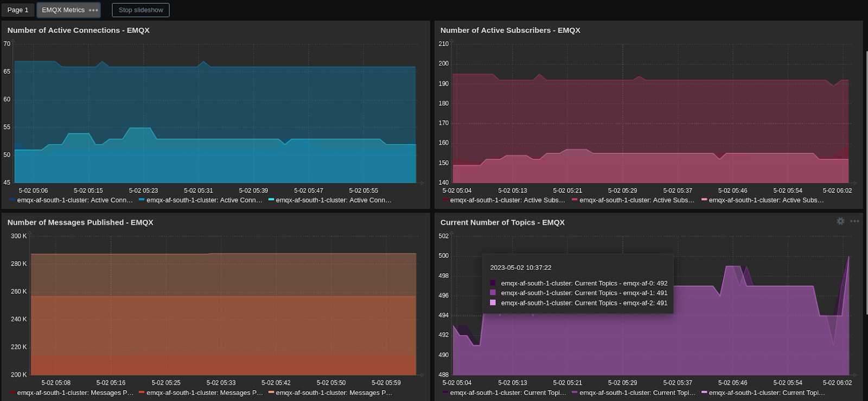Toggle crimson Active Subs legend series
The width and height of the screenshot is (868, 401).
(633, 200)
